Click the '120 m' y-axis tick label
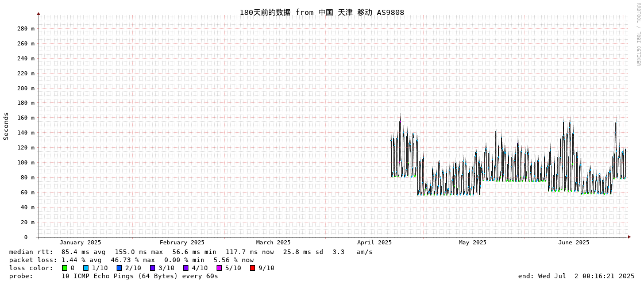 tap(25, 148)
